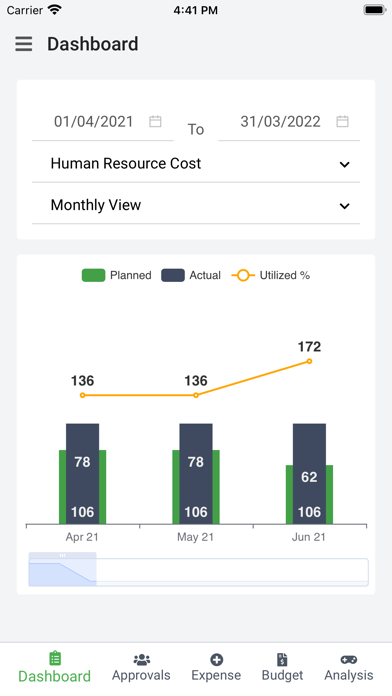This screenshot has height=696, width=392.
Task: Open the Human Resource Cost dropdown
Action: click(196, 164)
